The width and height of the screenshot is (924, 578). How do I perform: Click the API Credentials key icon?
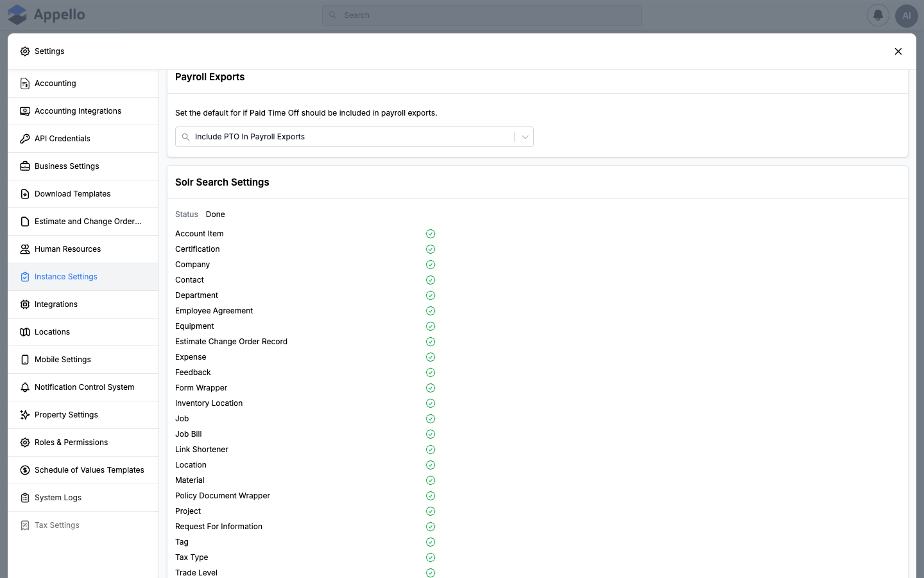pos(25,139)
